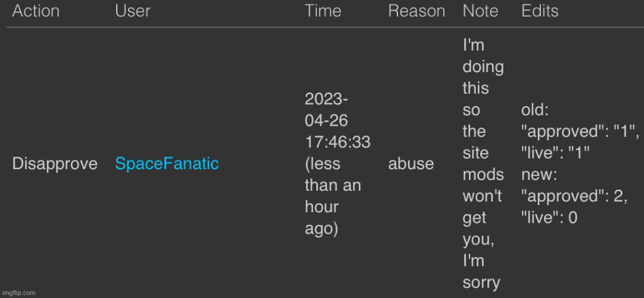Click the Note column header
Screen dimensions: 644x298
pos(481,11)
